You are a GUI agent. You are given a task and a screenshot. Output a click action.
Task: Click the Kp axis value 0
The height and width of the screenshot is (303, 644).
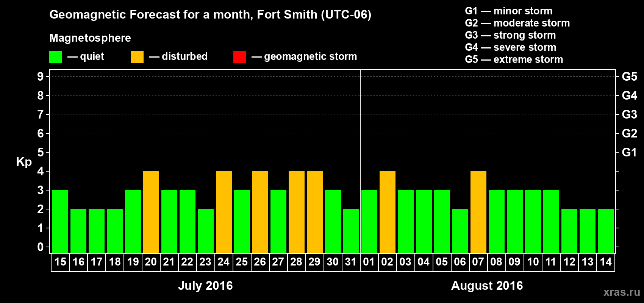point(41,247)
